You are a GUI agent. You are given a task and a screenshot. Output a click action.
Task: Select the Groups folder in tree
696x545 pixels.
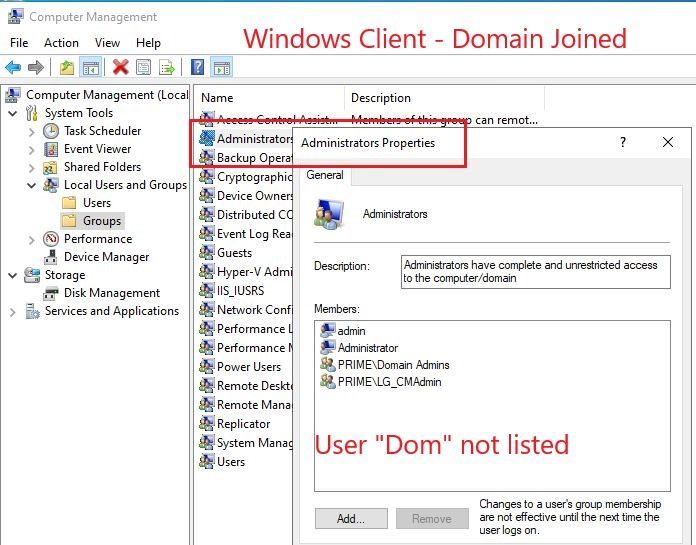(x=92, y=221)
